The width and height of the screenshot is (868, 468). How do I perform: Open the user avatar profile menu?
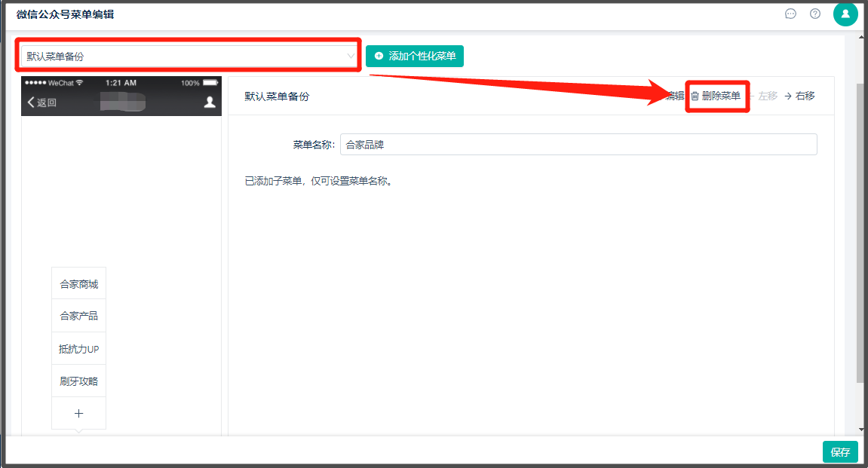[845, 14]
